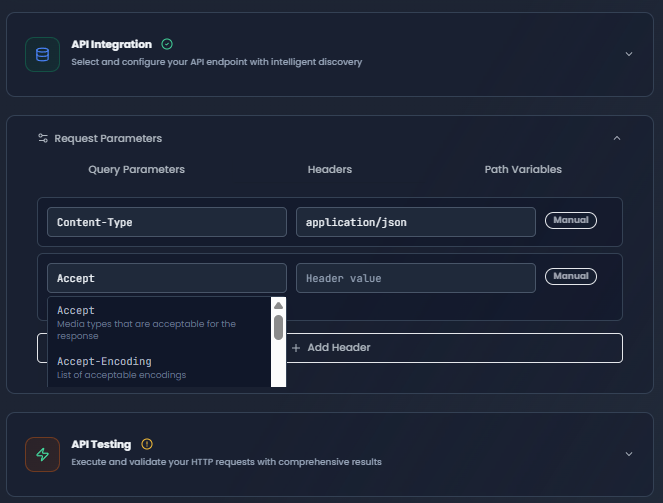Switch to the Query Parameters tab
Screen dimensions: 663x503
(x=136, y=169)
